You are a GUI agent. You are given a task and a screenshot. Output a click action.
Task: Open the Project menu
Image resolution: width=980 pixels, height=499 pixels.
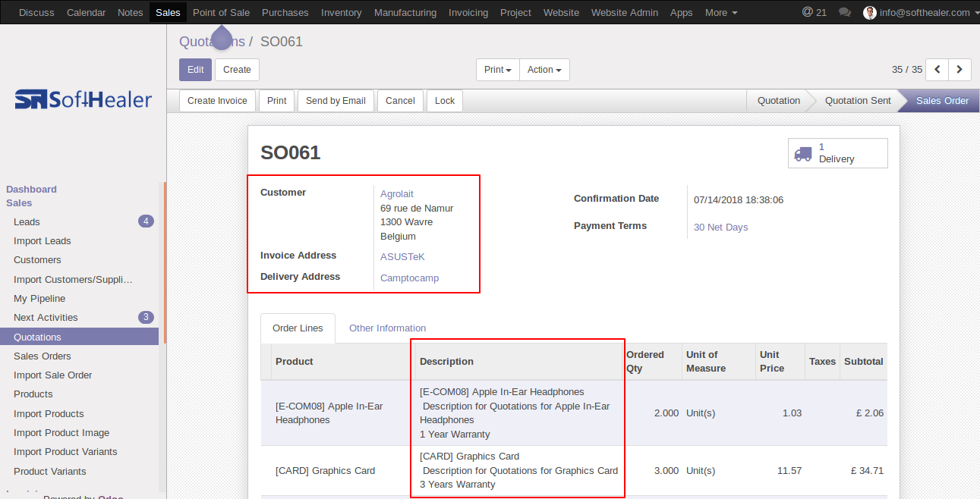coord(515,12)
